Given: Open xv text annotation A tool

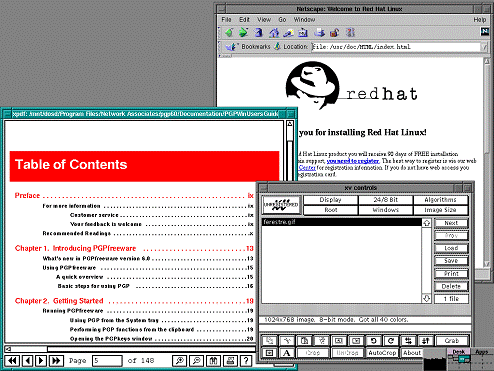Looking at the screenshot, I should (286, 353).
